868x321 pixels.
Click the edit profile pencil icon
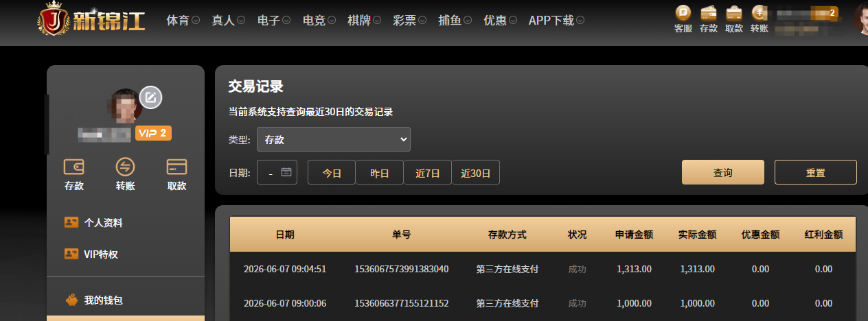(151, 97)
